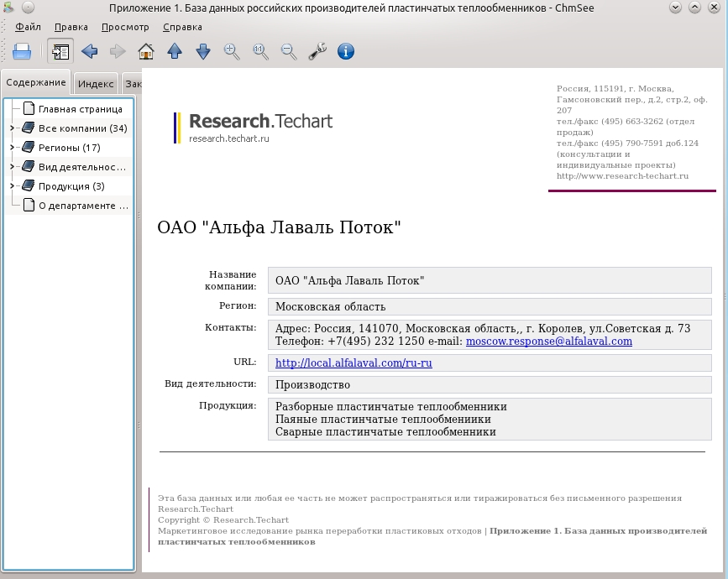
Task: Click the book icon beside Продукция
Action: (29, 186)
